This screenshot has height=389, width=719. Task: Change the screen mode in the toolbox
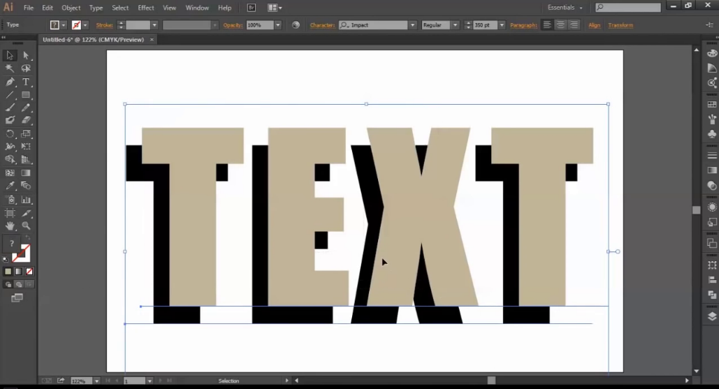(x=17, y=298)
